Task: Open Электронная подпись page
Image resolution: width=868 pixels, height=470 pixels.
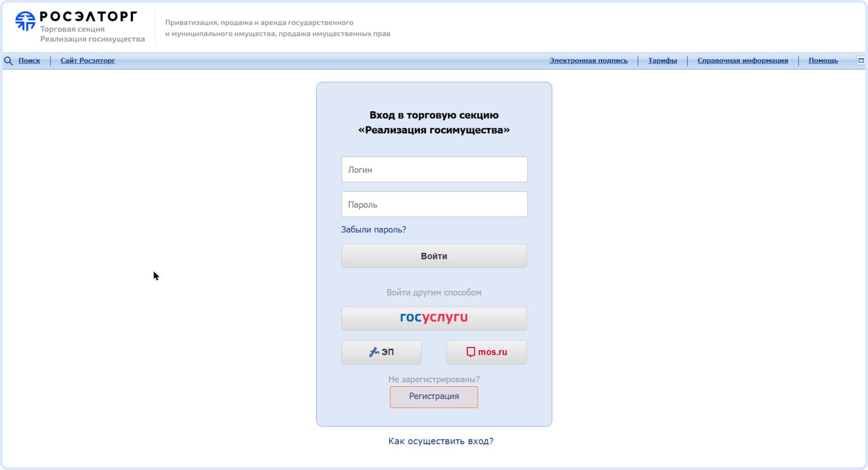Action: [588, 61]
